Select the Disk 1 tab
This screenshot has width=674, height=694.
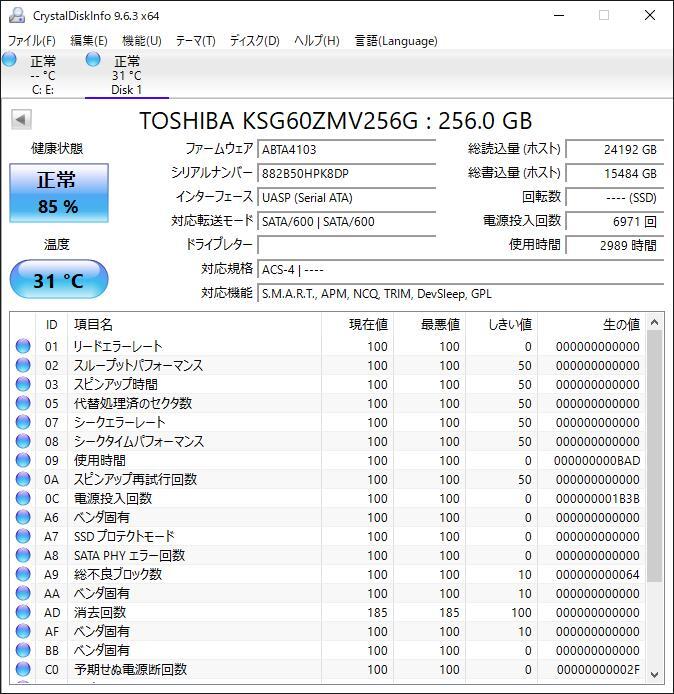tap(127, 74)
